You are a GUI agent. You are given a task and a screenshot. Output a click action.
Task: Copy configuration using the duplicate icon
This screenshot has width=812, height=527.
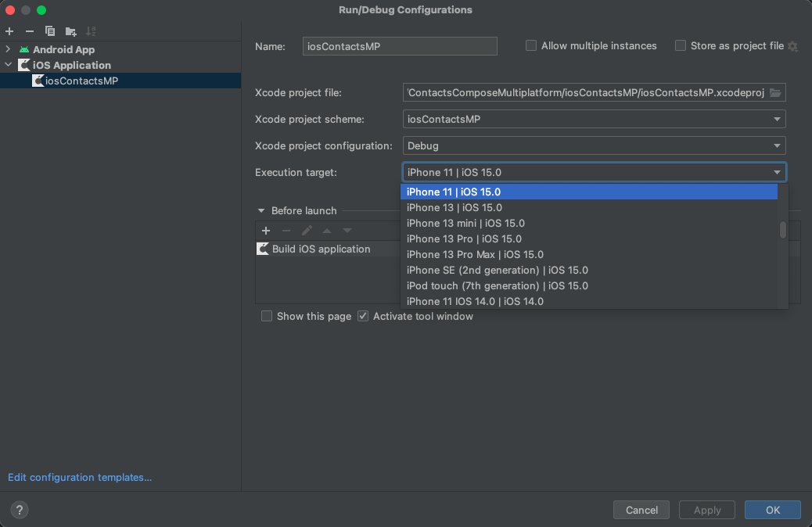(49, 31)
